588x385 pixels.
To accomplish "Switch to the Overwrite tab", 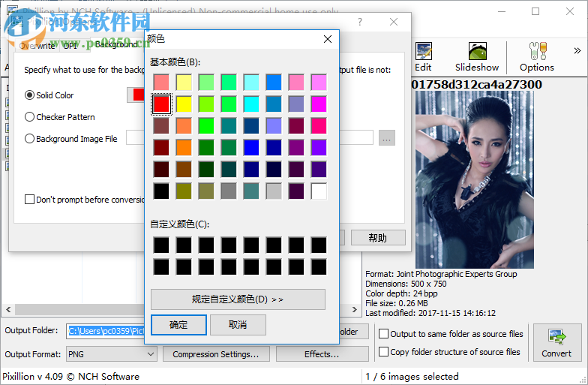I will [x=37, y=46].
